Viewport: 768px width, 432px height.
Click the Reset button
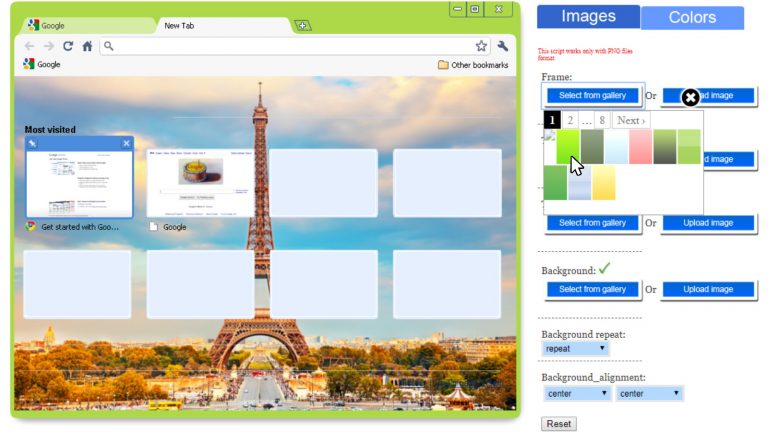tap(559, 424)
